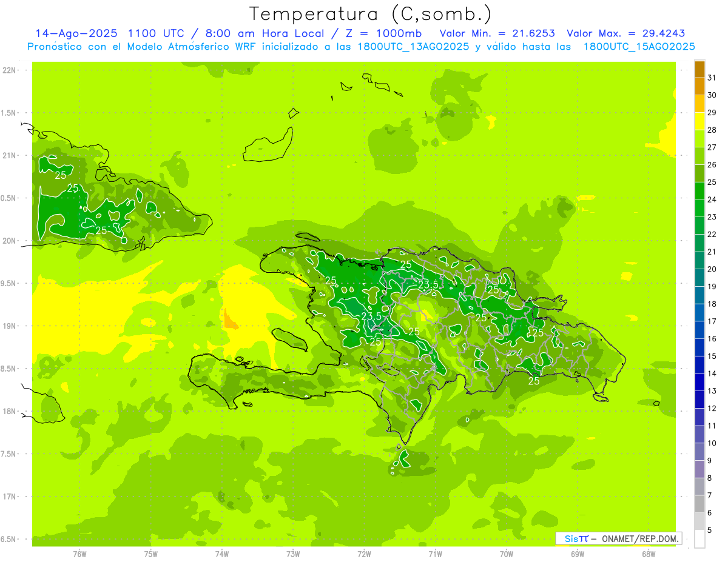The image size is (728, 562).
Task: Pick blue colorbar swatch between 15 and 16
Action: click(x=699, y=347)
